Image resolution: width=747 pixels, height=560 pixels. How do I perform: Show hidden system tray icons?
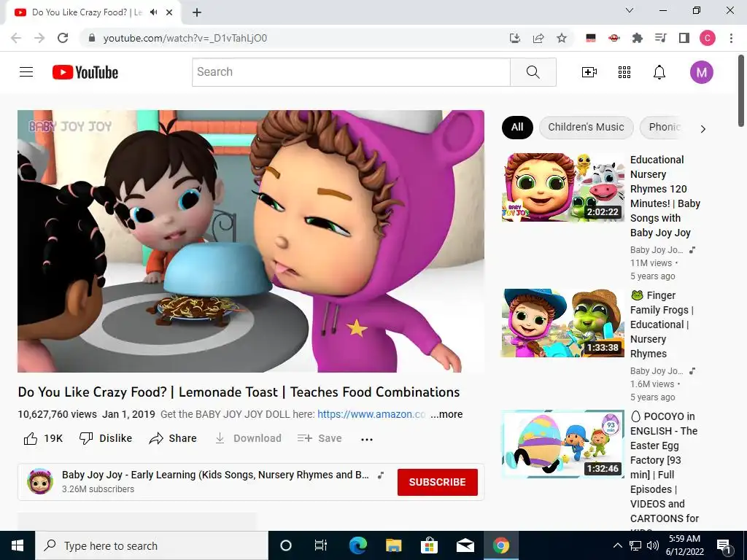tap(617, 545)
